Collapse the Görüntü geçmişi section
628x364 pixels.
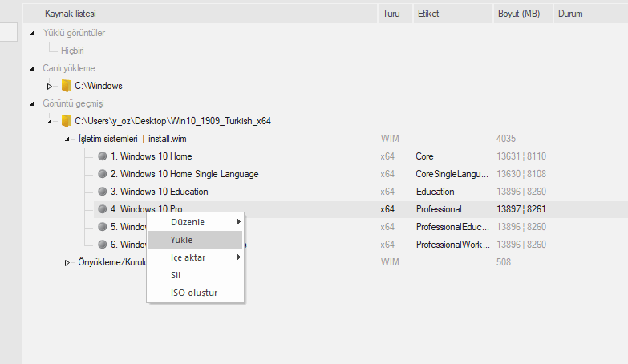31,103
